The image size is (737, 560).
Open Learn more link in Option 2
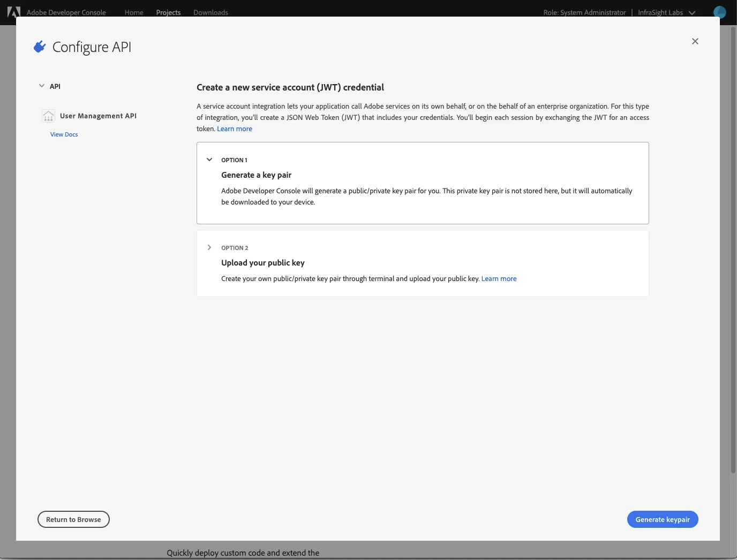coord(499,278)
